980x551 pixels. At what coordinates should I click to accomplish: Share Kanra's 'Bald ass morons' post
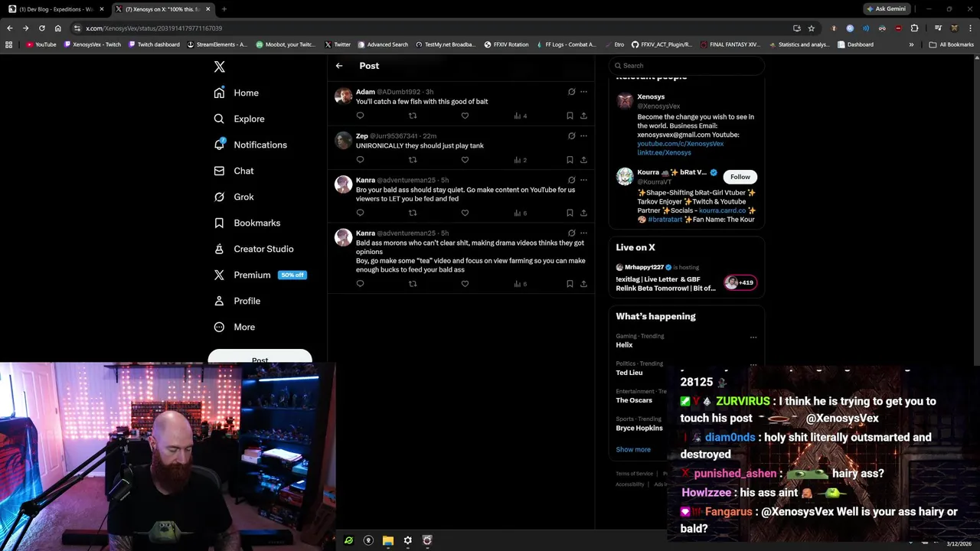[583, 284]
